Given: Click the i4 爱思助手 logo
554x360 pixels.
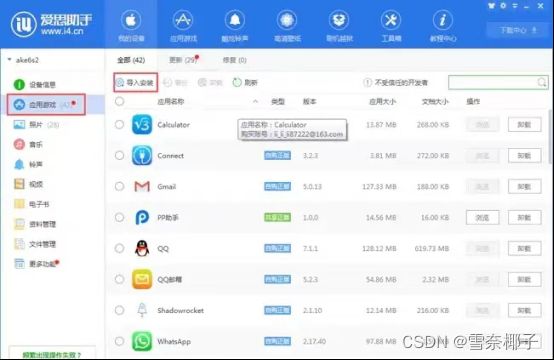Looking at the screenshot, I should tap(51, 24).
